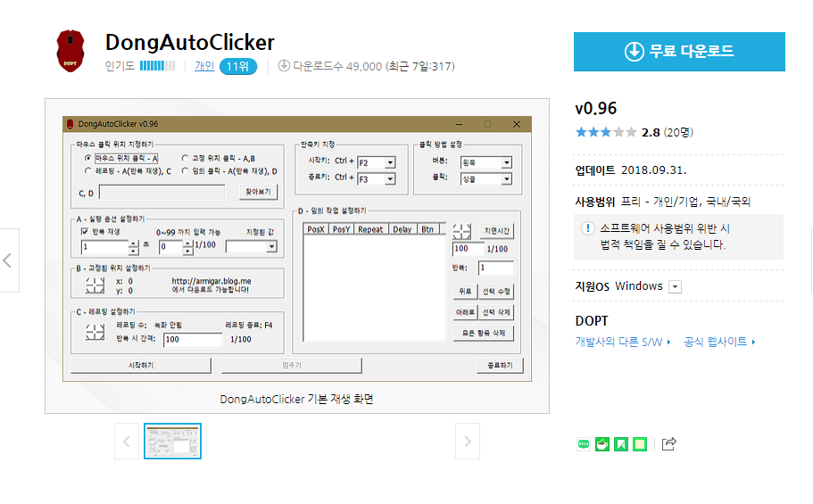813x504 pixels.
Task: Click the repeat count spinner arrows
Action: pos(134,247)
